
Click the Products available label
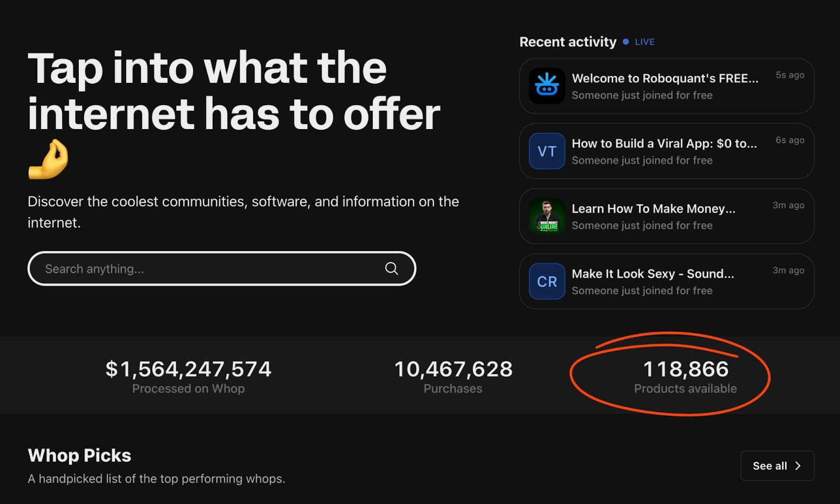(x=686, y=388)
